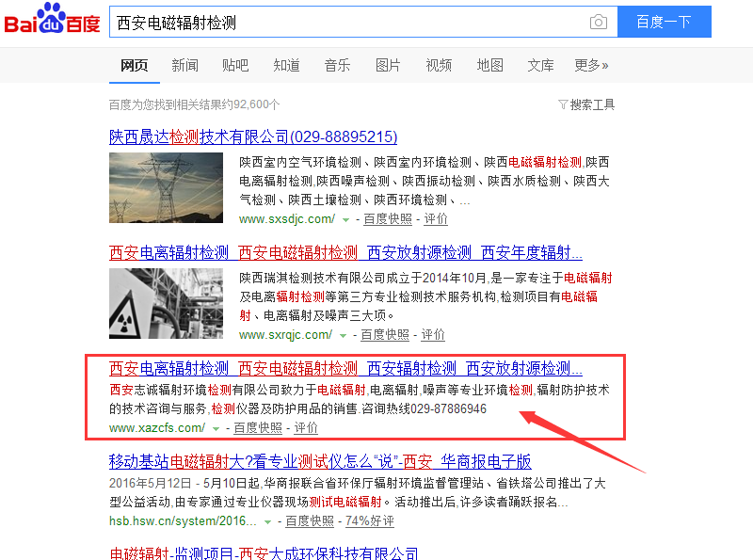Open the 搜索工具 filter icon
The image size is (753, 560).
[563, 104]
